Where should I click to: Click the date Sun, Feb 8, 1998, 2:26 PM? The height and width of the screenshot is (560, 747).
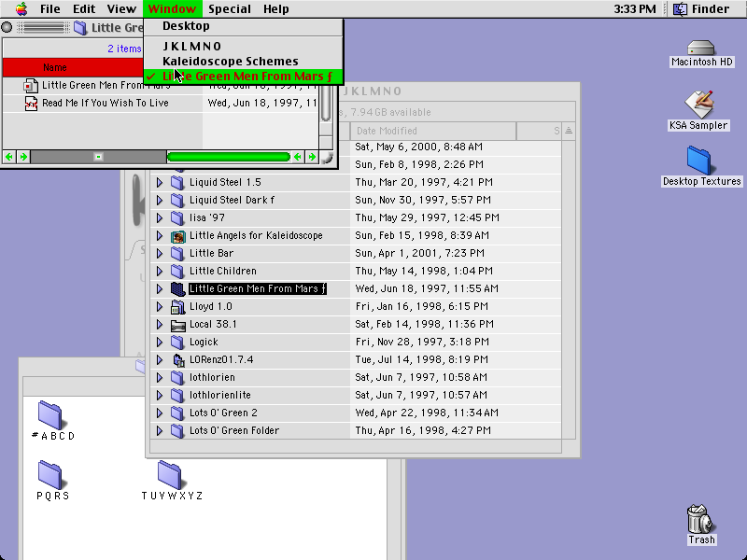419,164
